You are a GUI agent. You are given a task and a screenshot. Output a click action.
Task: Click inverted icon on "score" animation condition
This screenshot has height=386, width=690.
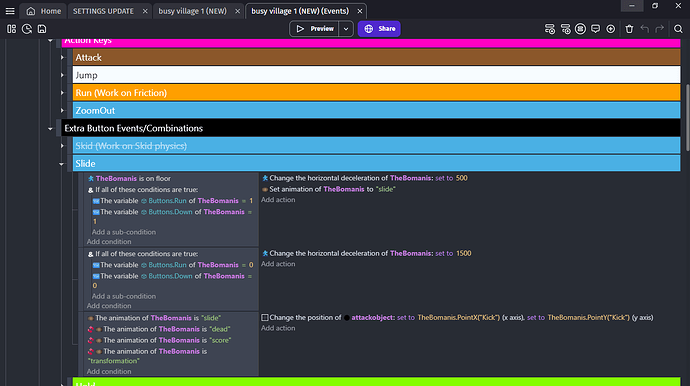point(91,340)
